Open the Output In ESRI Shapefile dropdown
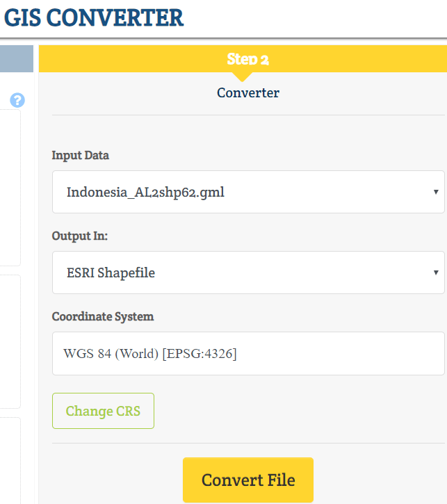The width and height of the screenshot is (447, 504). pyautogui.click(x=248, y=273)
